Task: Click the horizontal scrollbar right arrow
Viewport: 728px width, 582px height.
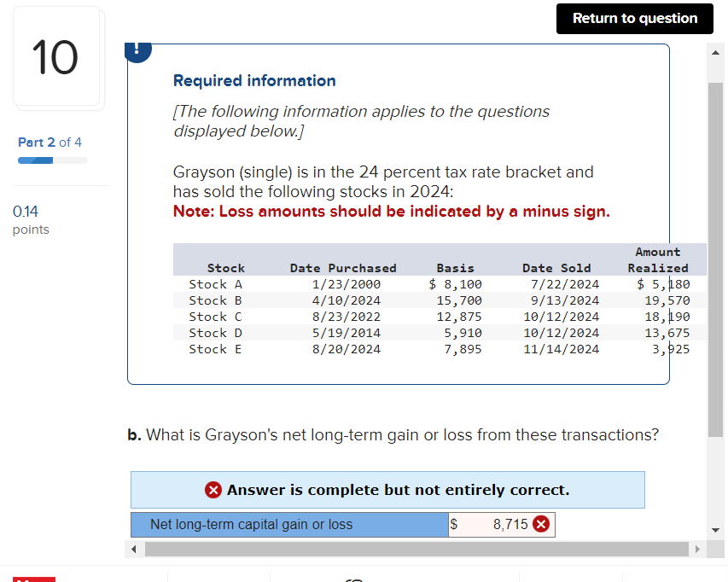Action: pos(698,549)
